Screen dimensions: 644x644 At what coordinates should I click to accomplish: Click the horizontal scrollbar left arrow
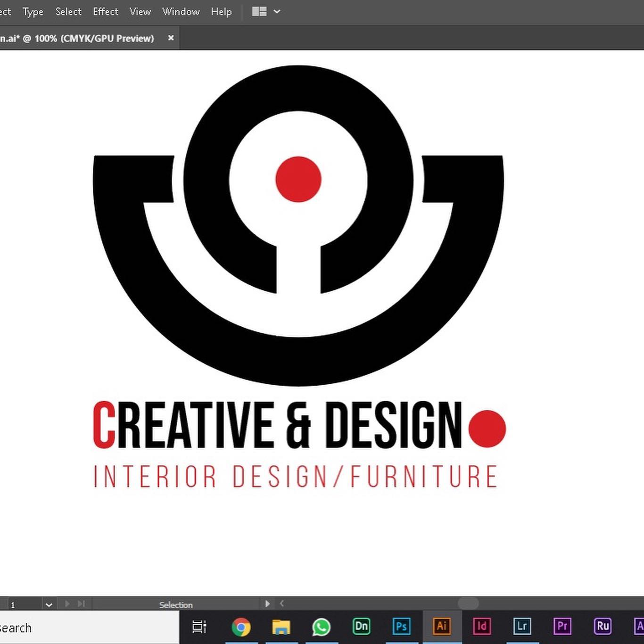(x=281, y=603)
